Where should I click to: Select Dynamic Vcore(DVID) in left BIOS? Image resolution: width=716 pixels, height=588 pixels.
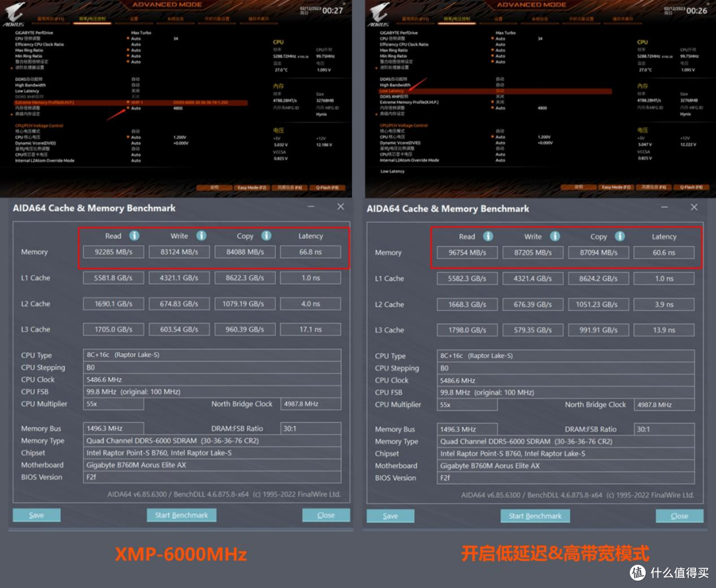click(x=35, y=143)
